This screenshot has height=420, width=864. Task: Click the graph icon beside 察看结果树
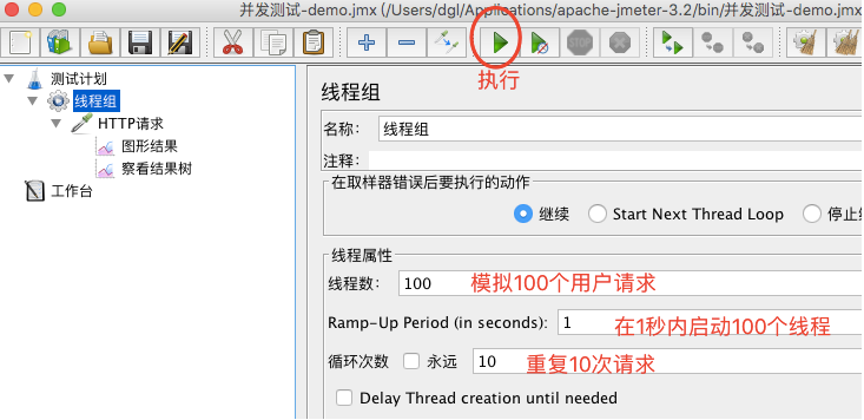[105, 169]
